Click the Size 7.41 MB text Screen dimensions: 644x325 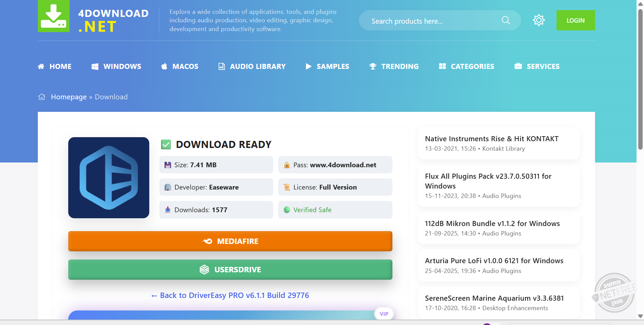[x=196, y=165]
